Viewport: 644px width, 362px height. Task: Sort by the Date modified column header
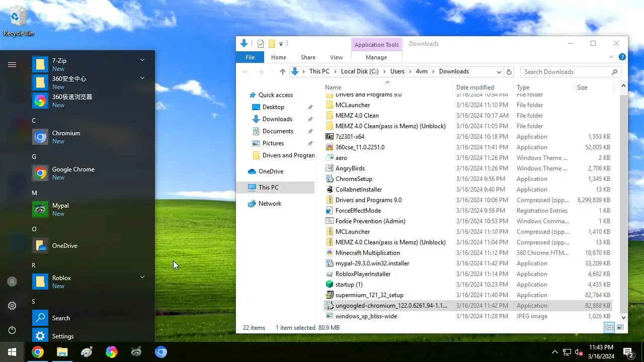[483, 87]
